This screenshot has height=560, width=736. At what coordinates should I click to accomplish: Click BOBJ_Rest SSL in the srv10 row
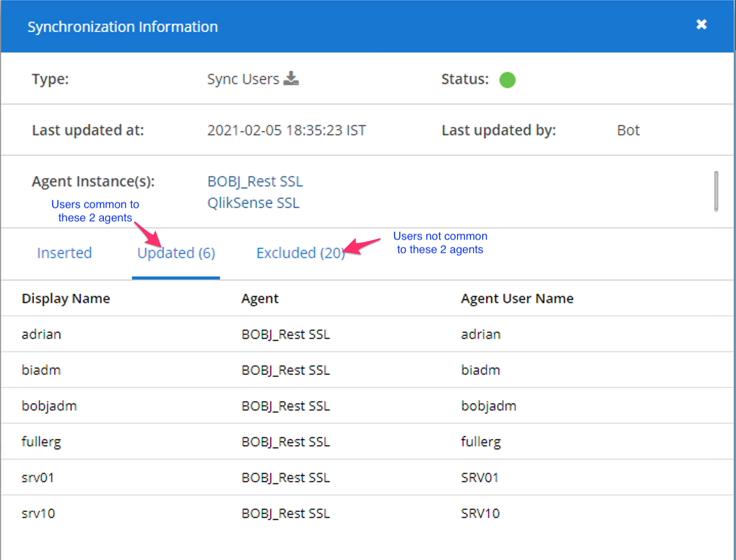286,513
